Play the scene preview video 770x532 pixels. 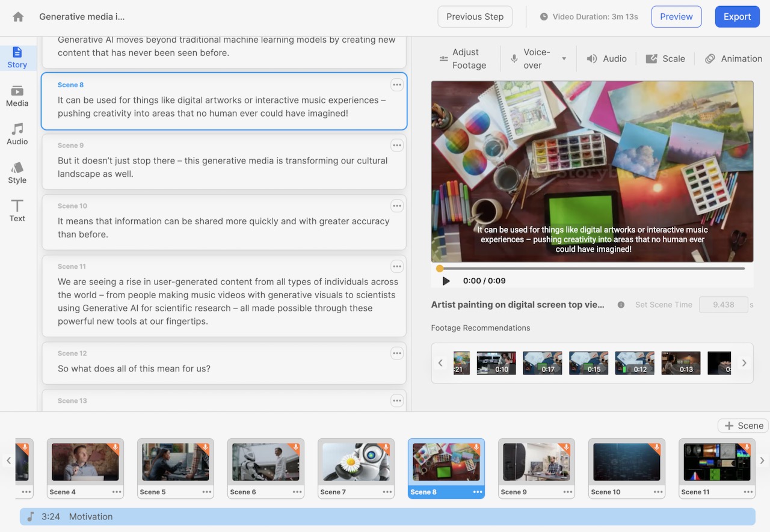(446, 281)
